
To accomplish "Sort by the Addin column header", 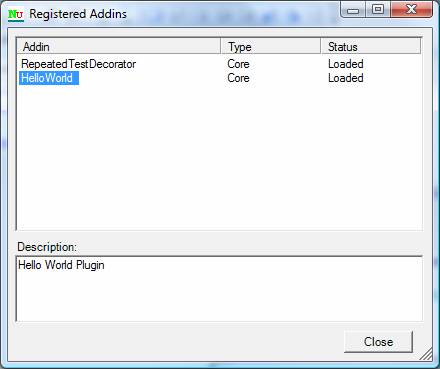I will click(119, 46).
